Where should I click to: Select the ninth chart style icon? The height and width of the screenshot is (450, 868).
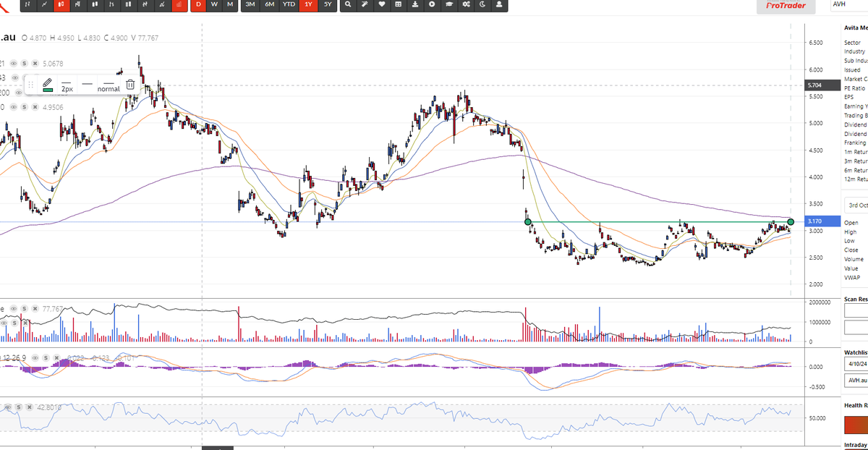pos(161,4)
